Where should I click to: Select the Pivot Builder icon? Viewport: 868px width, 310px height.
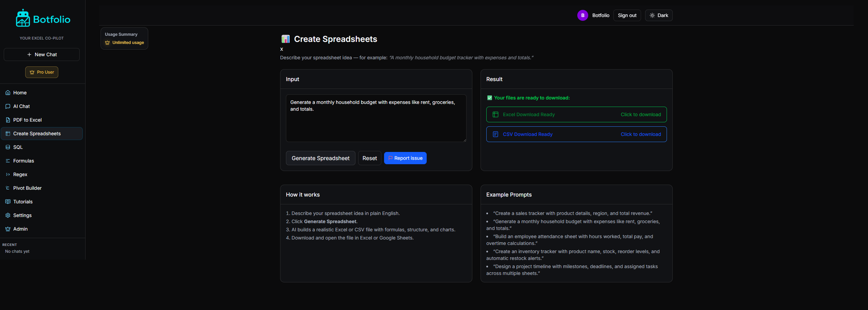tap(8, 188)
